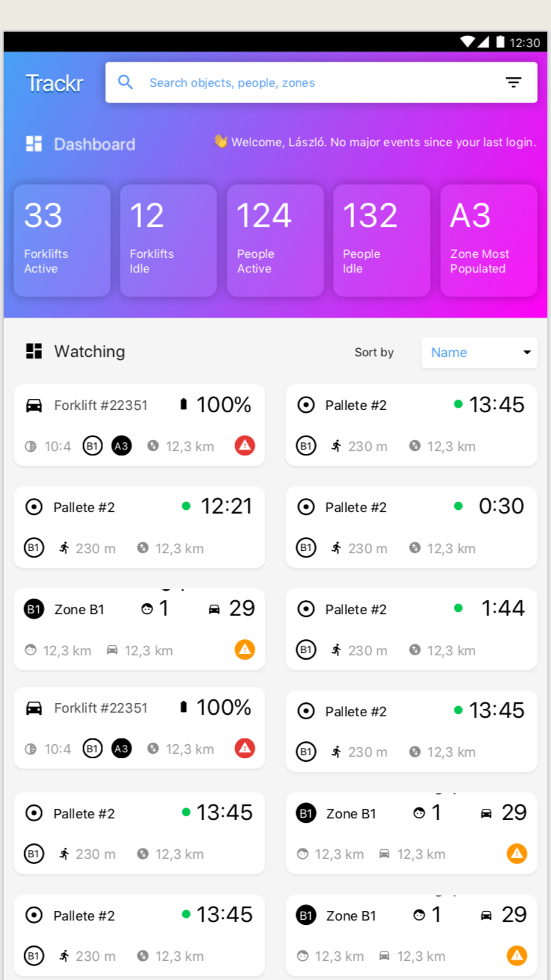Open the Pallete #2 card showing 0:30
This screenshot has height=980, width=551.
pos(411,527)
